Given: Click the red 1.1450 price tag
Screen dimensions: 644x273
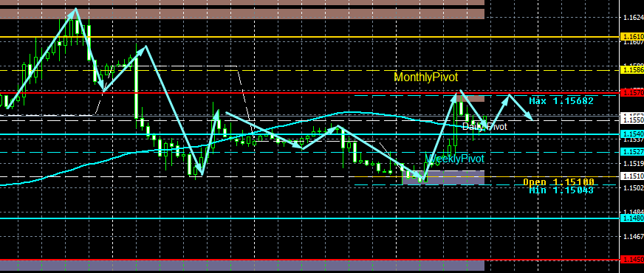Looking at the screenshot, I should [632, 260].
